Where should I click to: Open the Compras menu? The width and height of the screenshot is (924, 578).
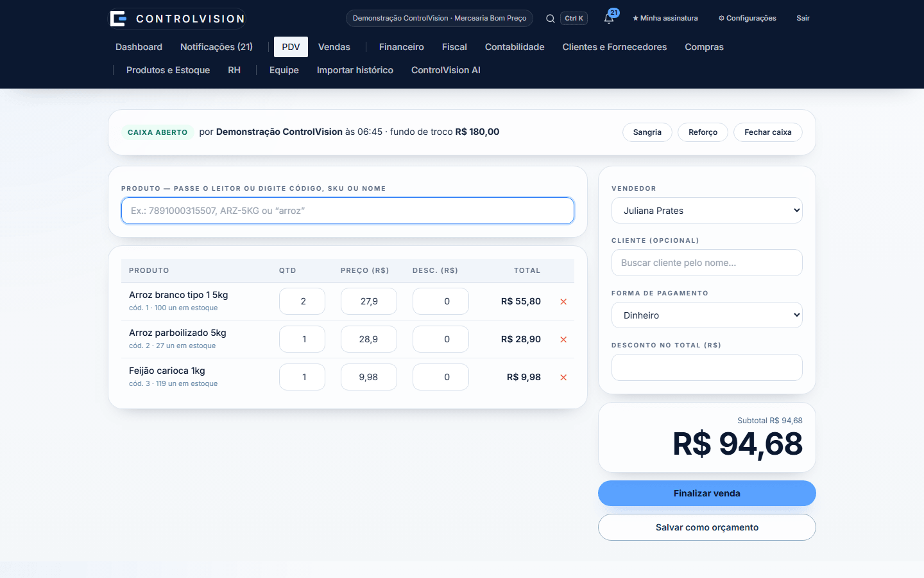704,47
